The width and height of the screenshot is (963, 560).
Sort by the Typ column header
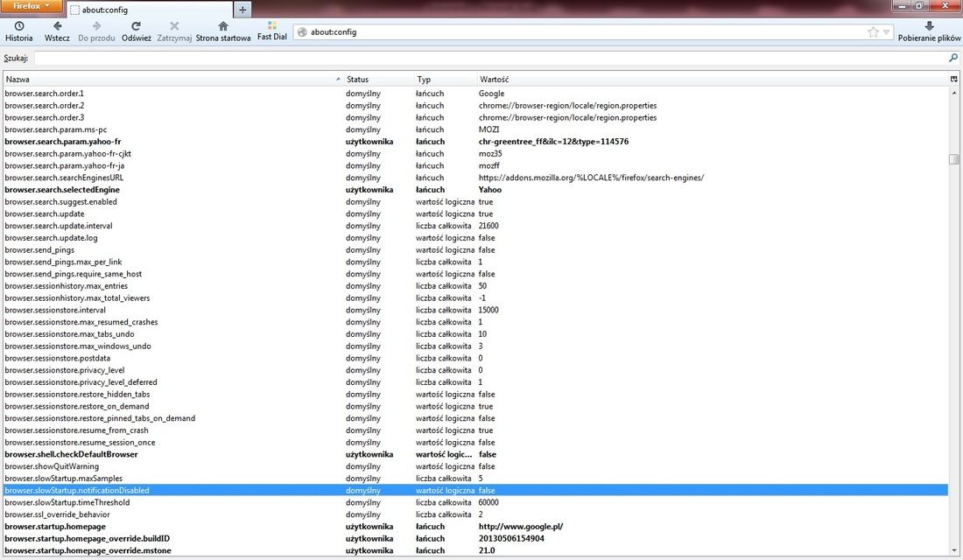pos(446,80)
